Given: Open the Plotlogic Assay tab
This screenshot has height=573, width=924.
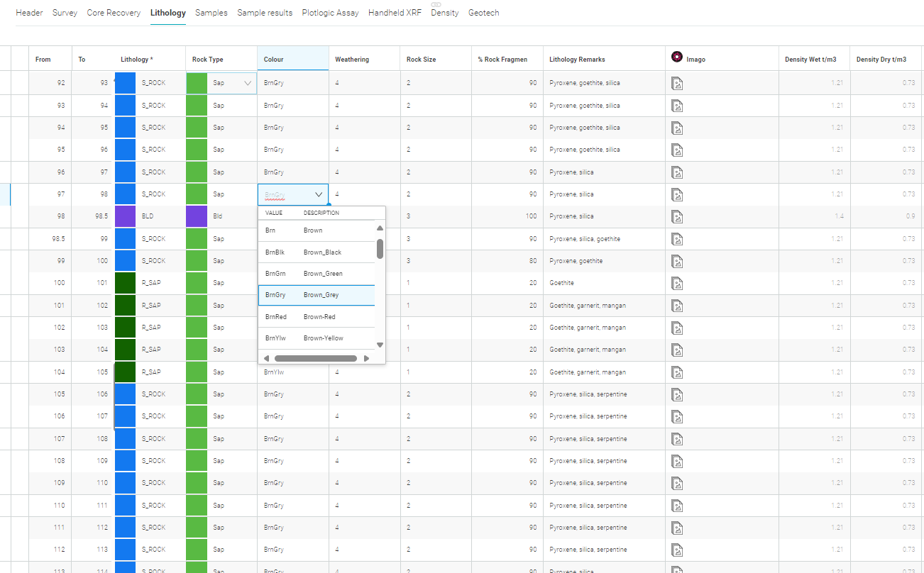Looking at the screenshot, I should (x=330, y=13).
